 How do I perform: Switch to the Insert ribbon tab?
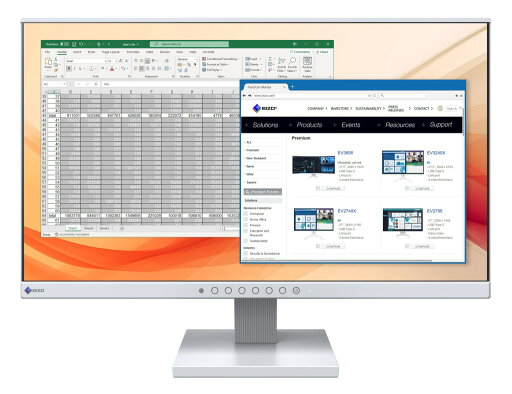(x=77, y=52)
